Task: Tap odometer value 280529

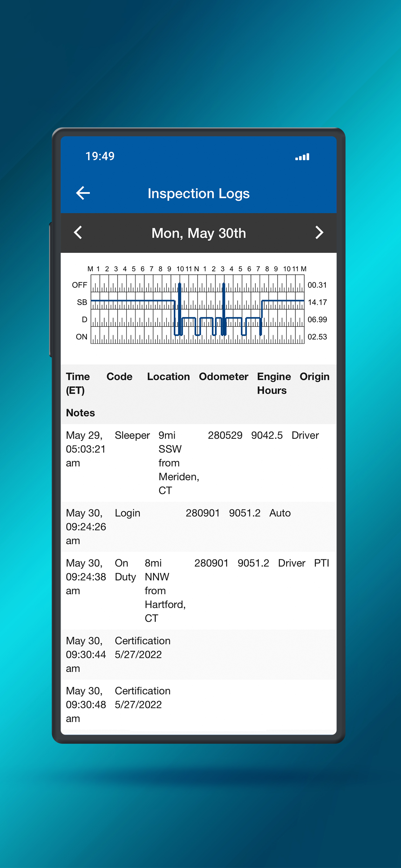Action: (x=225, y=435)
